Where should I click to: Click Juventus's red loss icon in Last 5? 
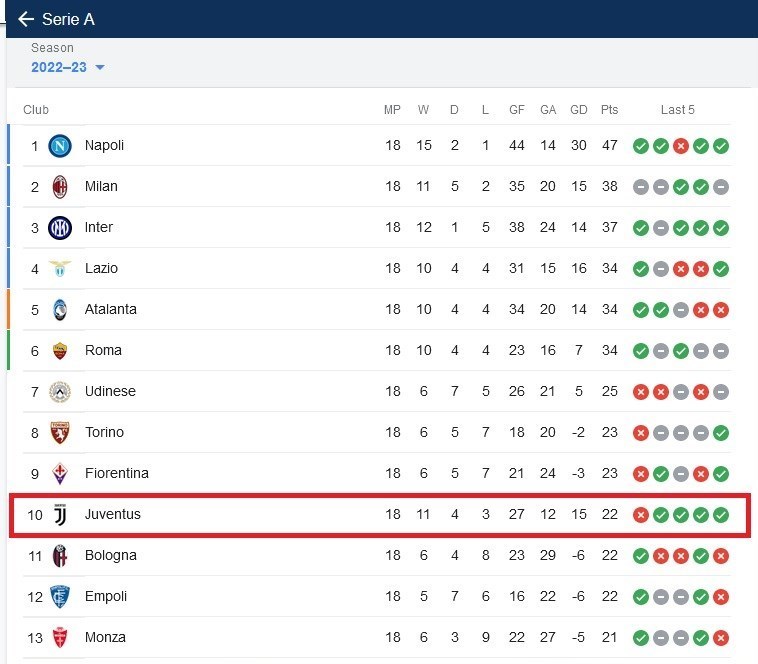click(x=641, y=515)
